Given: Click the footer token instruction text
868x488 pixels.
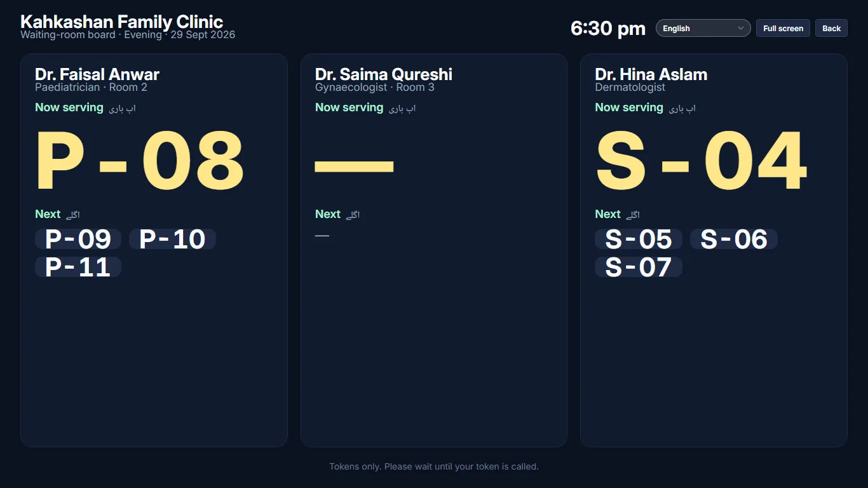Looking at the screenshot, I should (434, 466).
